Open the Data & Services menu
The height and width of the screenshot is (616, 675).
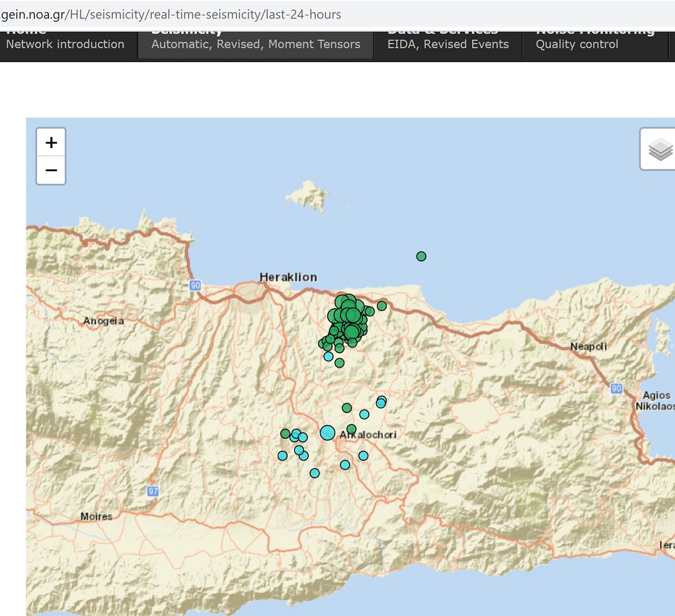click(x=448, y=44)
